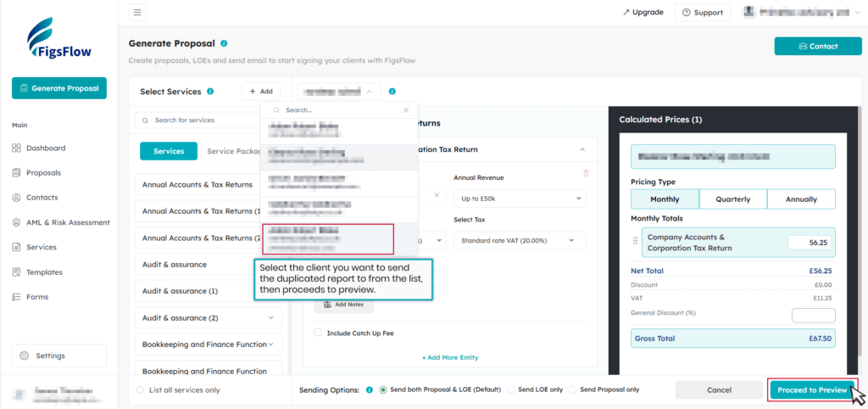Viewport: 868px width, 409px height.
Task: Select Quarterly pricing type
Action: (x=733, y=199)
